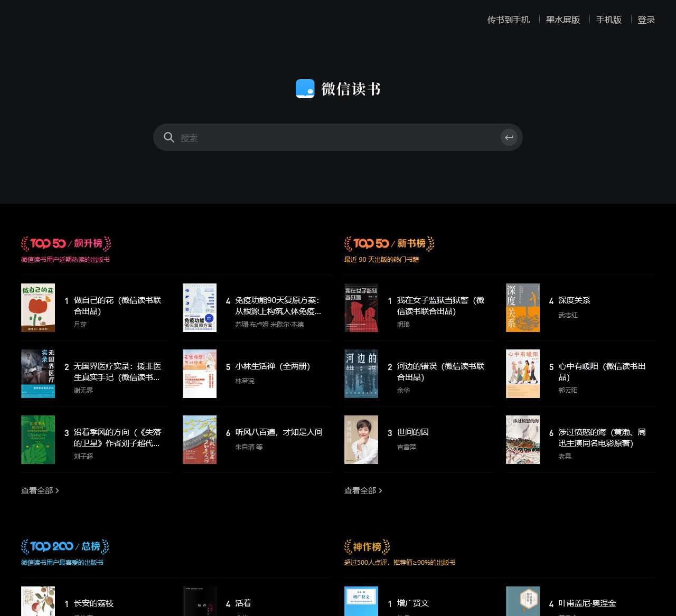The height and width of the screenshot is (616, 676).
Task: Open the TOP 200 总榜 badge
Action: point(65,546)
